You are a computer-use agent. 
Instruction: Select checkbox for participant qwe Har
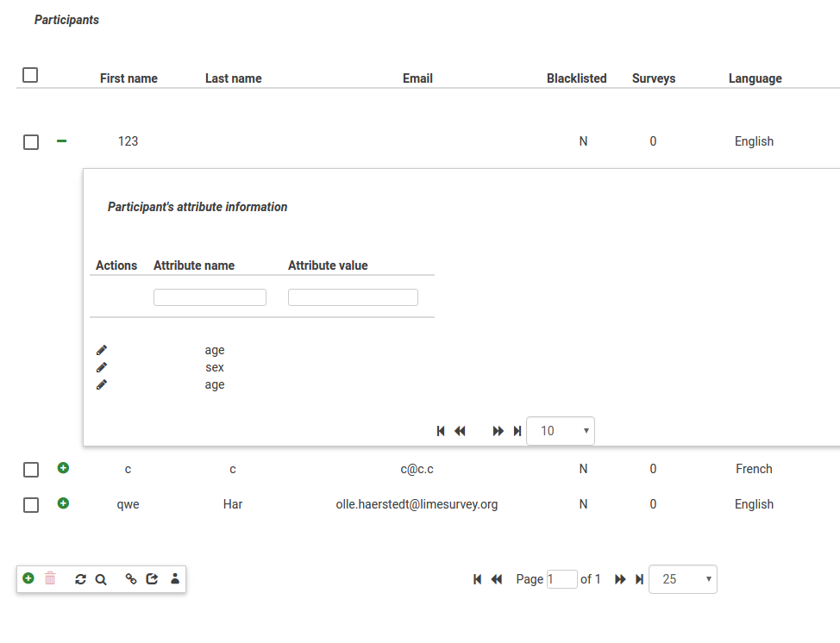(31, 505)
